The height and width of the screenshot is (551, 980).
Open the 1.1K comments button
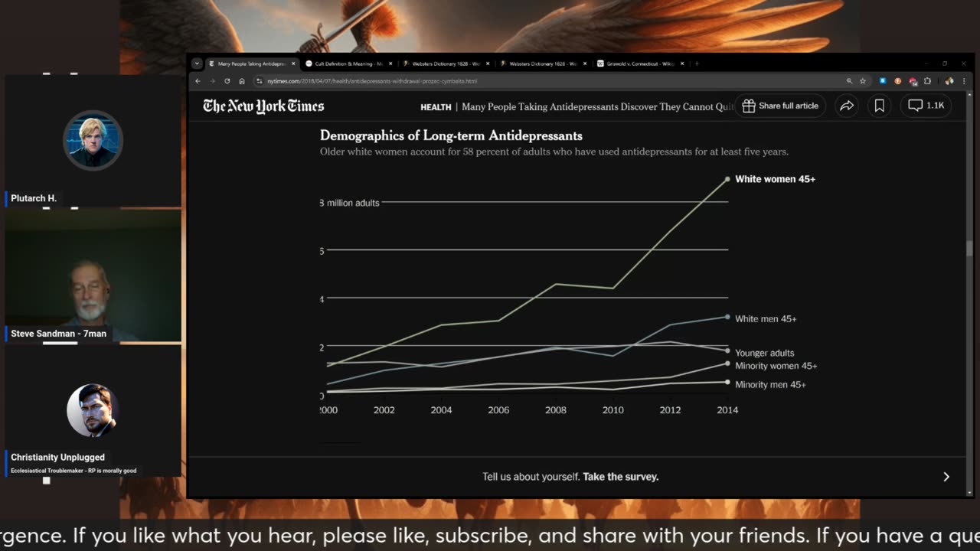point(926,106)
